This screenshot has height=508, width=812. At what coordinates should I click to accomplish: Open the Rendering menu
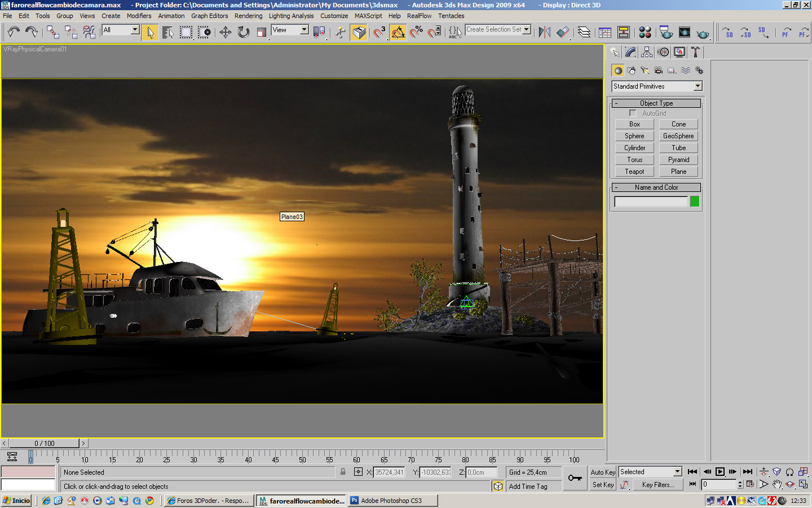(x=248, y=16)
